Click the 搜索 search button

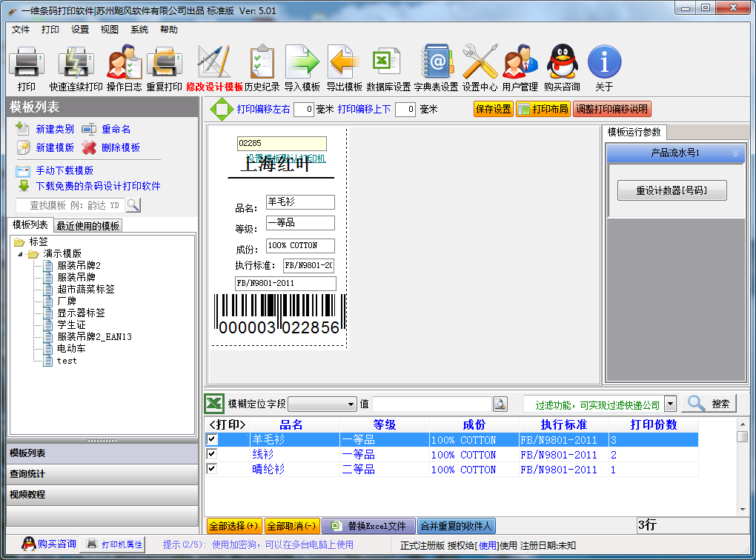click(x=709, y=404)
